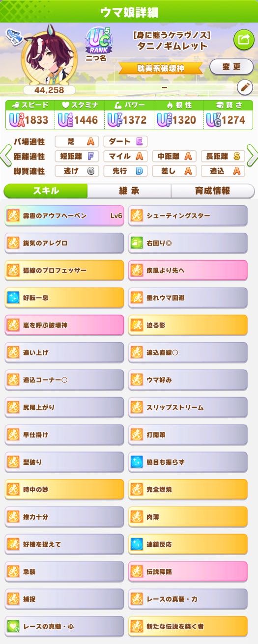Click the レースの真髄・心 green heart icon
This screenshot has height=644, width=258.
click(14, 626)
